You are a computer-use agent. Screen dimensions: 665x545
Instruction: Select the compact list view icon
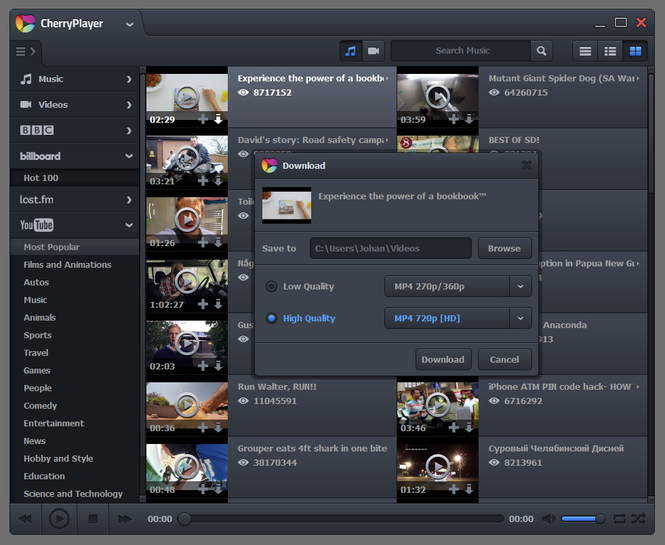tap(585, 51)
